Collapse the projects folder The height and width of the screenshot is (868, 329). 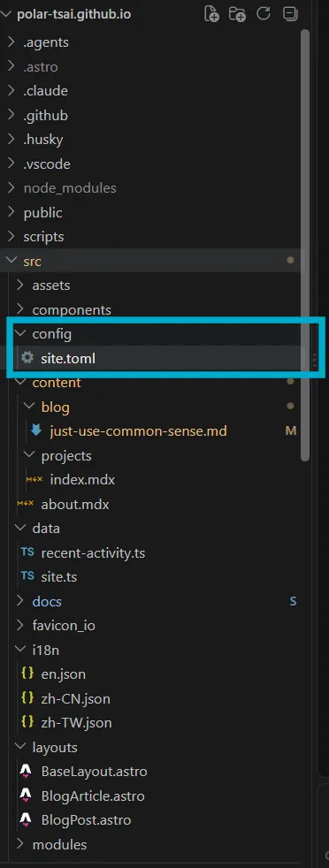pyautogui.click(x=29, y=455)
